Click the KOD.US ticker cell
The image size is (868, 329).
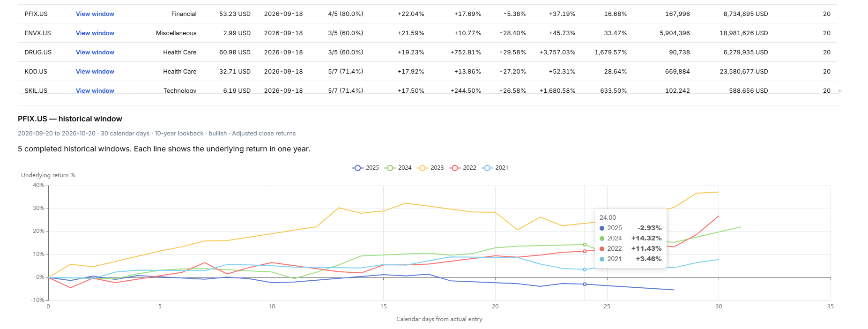[x=36, y=72]
